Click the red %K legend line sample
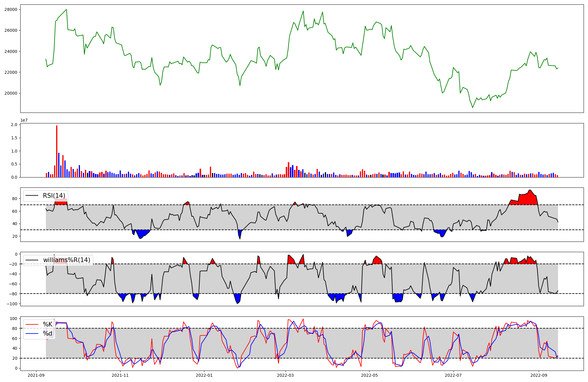 (x=32, y=324)
